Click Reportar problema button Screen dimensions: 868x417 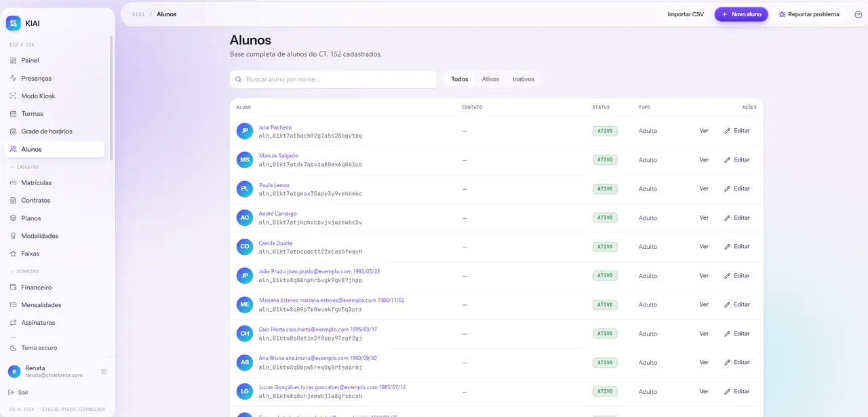click(x=809, y=14)
